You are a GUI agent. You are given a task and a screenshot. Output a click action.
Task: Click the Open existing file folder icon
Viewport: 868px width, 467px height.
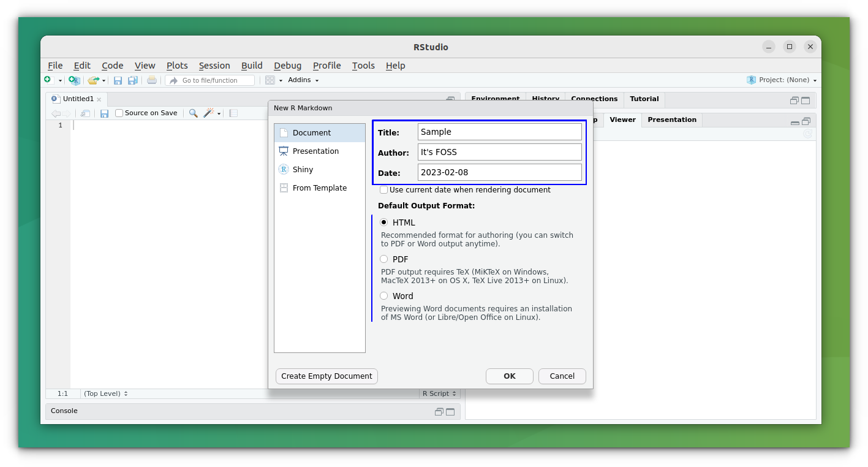(x=93, y=80)
